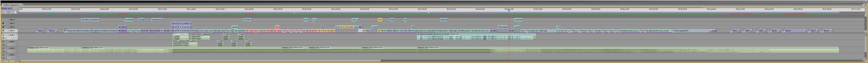868x63 pixels.
Task: Expand the Video 3 track
Action: (x=8, y=23)
